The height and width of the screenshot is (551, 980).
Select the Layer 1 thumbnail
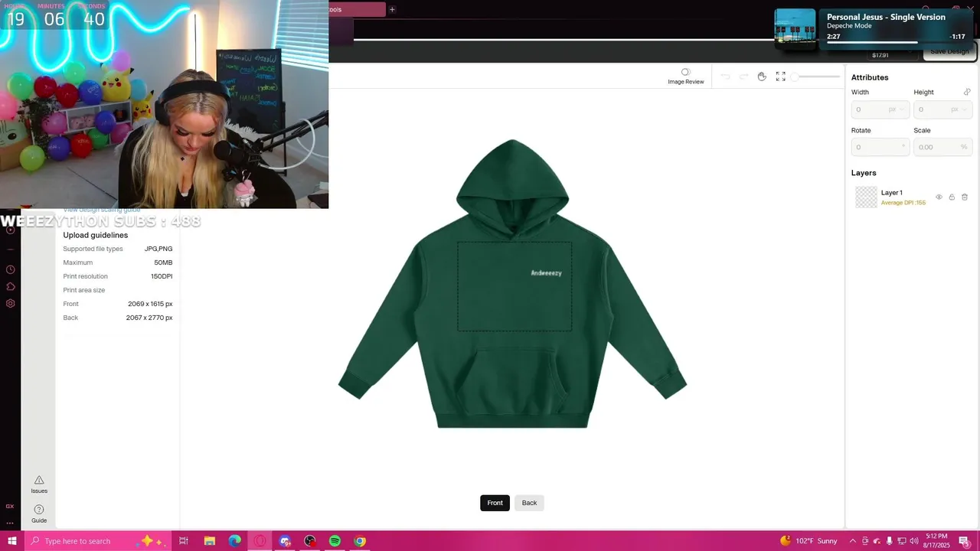(x=866, y=197)
